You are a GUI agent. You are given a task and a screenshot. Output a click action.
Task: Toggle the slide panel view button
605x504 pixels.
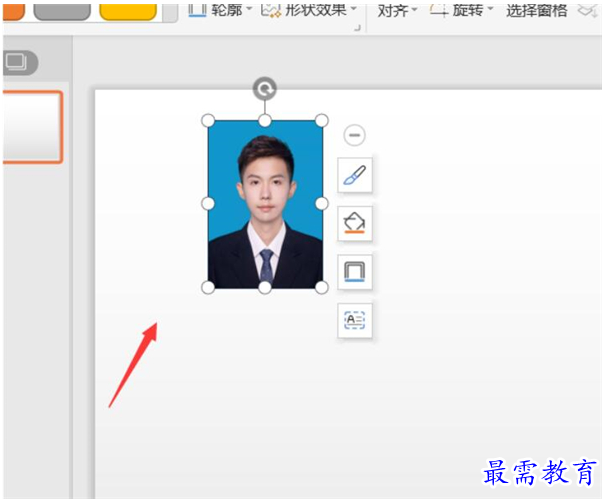(20, 63)
